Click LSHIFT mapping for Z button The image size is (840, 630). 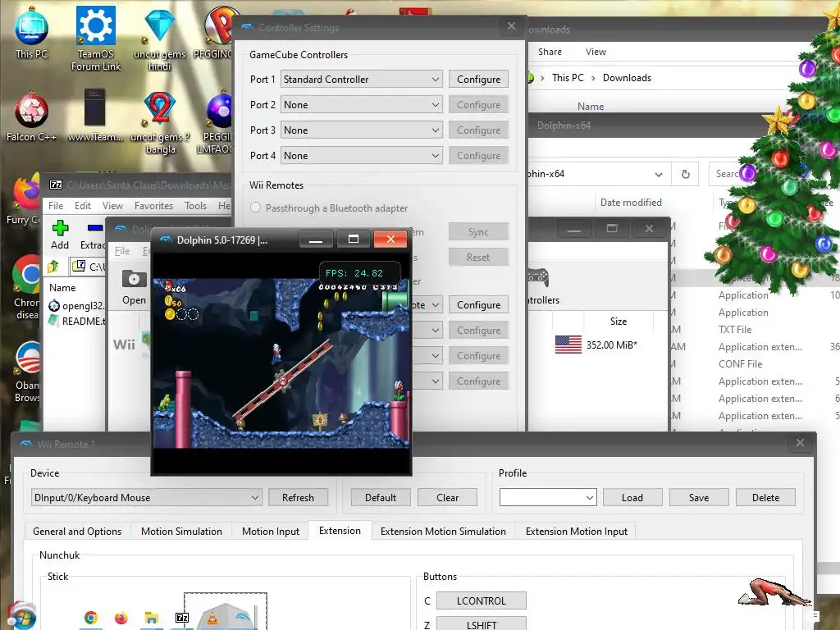coord(481,624)
